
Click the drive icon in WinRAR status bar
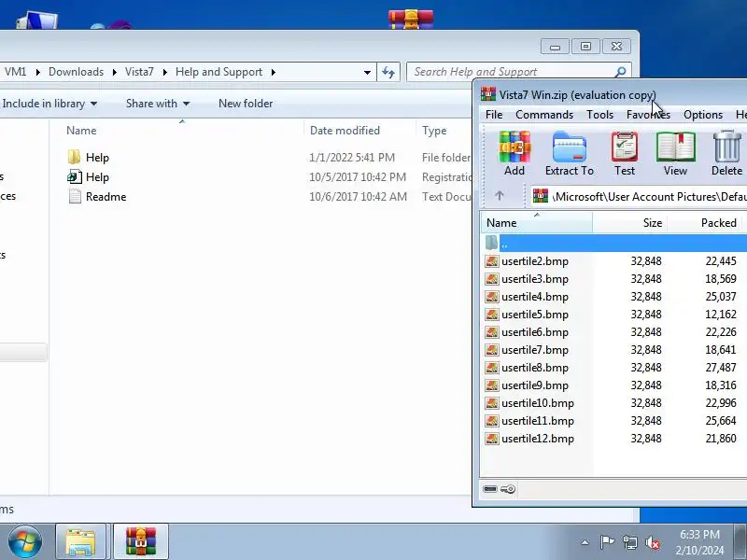[489, 489]
